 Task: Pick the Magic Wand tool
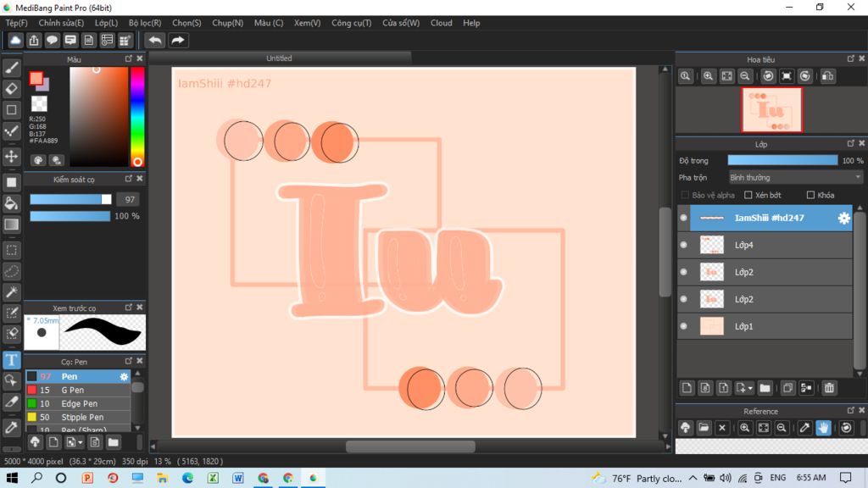[x=12, y=292]
